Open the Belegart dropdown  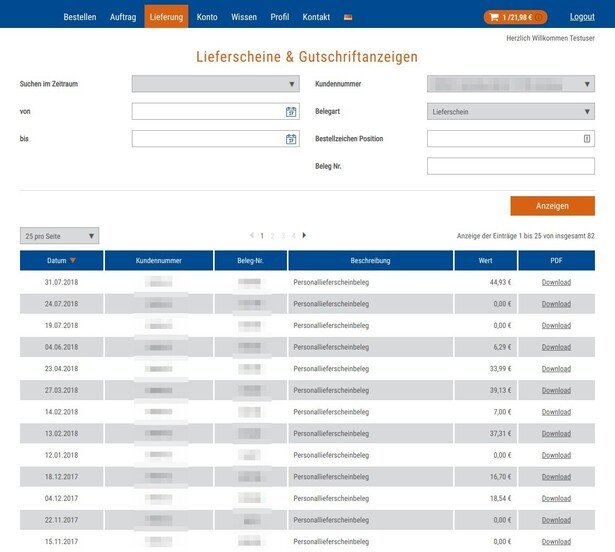click(587, 112)
